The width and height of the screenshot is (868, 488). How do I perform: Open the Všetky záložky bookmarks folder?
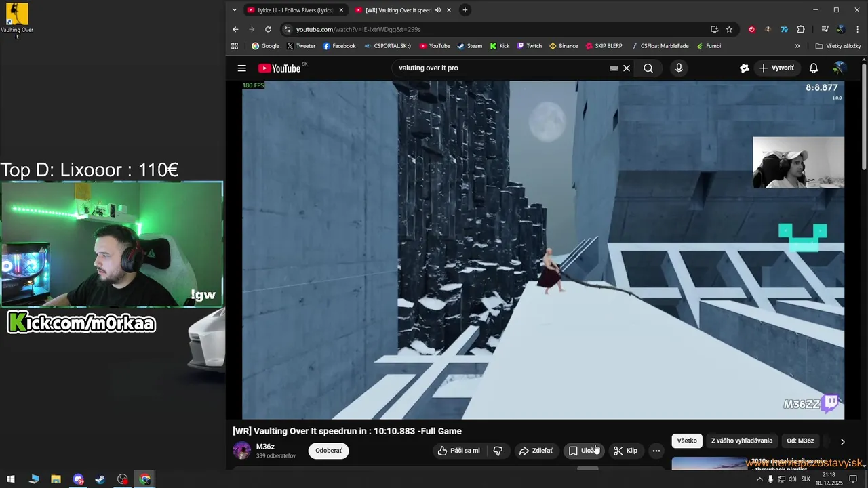838,46
